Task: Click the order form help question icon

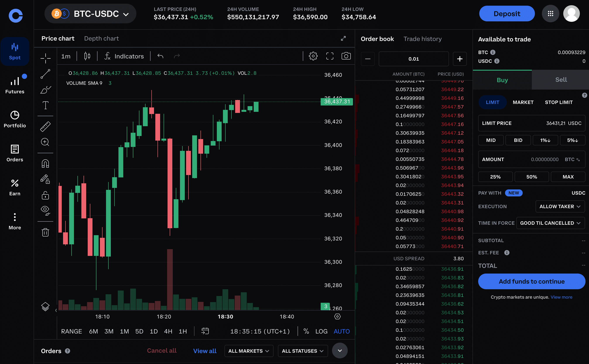Action: click(584, 95)
